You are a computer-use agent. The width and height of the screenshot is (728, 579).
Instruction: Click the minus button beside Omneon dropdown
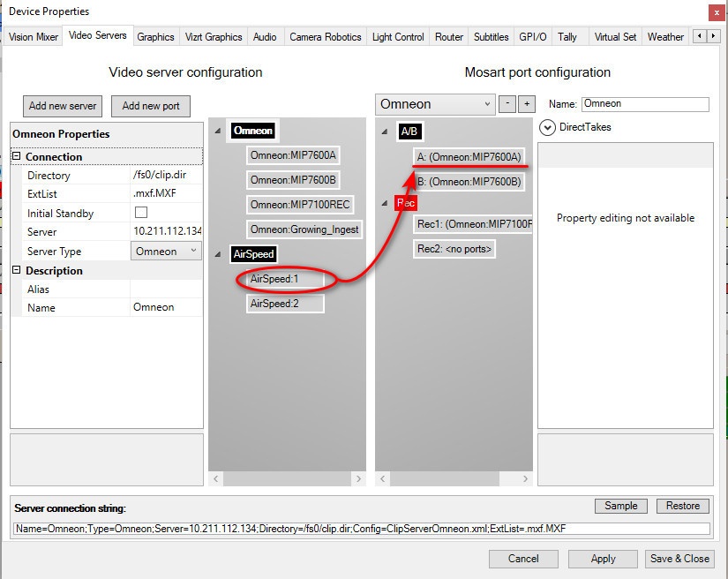(507, 104)
